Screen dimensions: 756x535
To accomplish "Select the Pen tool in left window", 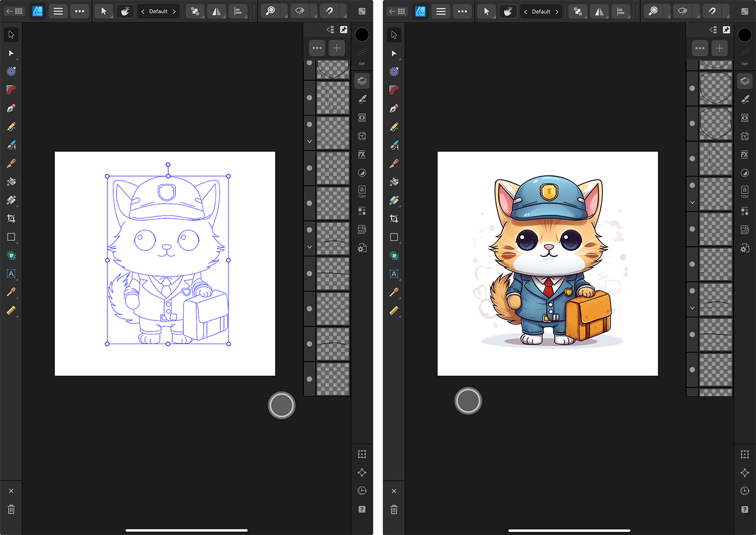I will (11, 108).
